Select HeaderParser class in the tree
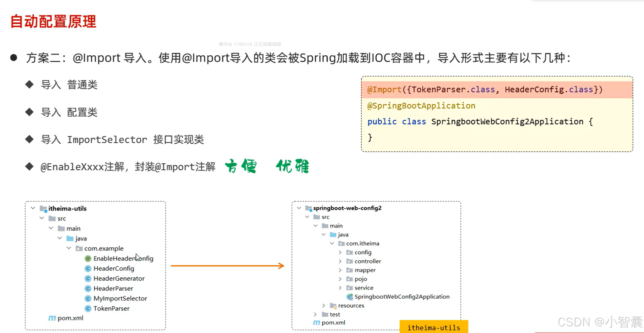The image size is (644, 333). (x=113, y=289)
